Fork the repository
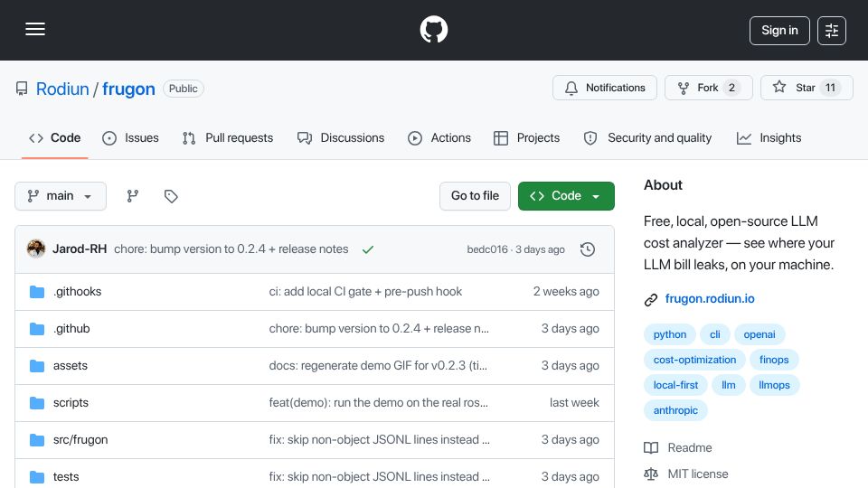The image size is (868, 488). (709, 88)
